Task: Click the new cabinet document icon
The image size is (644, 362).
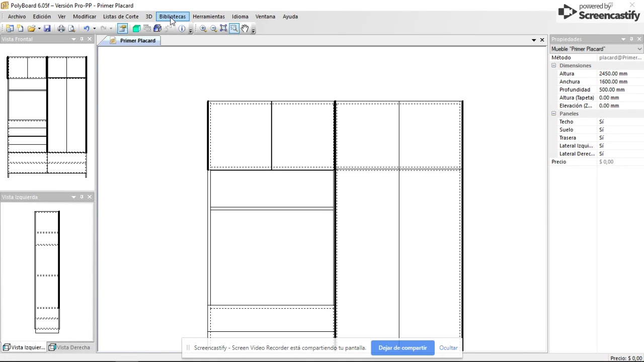Action: tap(20, 29)
